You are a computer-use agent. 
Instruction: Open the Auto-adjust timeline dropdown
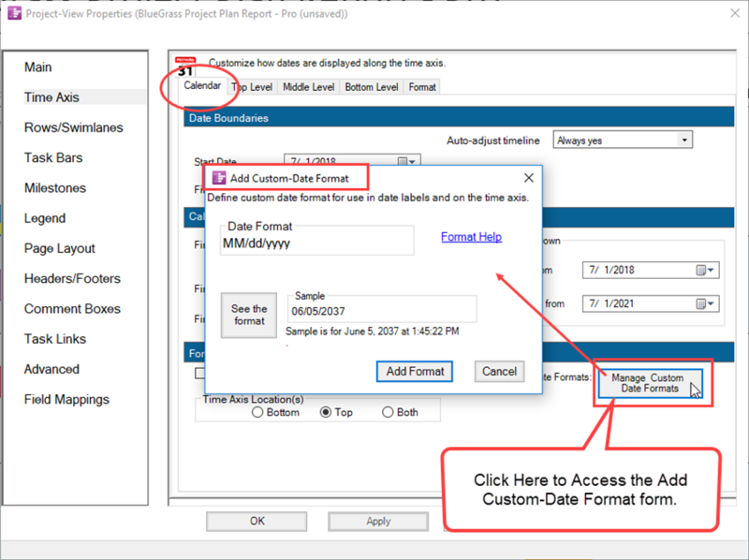click(x=684, y=140)
